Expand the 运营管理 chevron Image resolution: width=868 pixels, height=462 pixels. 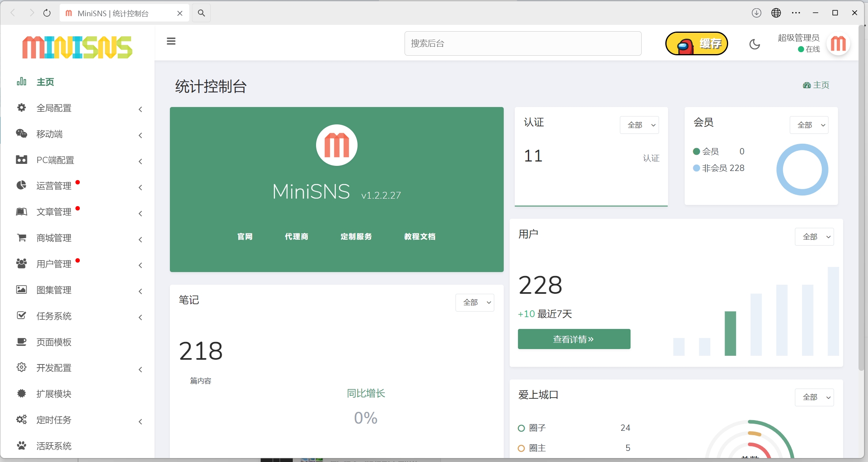(140, 188)
